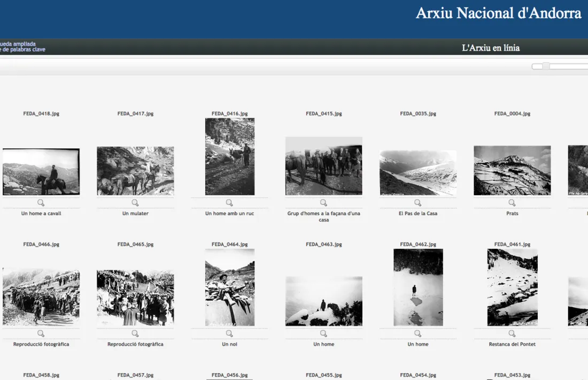This screenshot has width=588, height=380.
Task: Click filename FEDA_0466.jpg
Action: (41, 244)
